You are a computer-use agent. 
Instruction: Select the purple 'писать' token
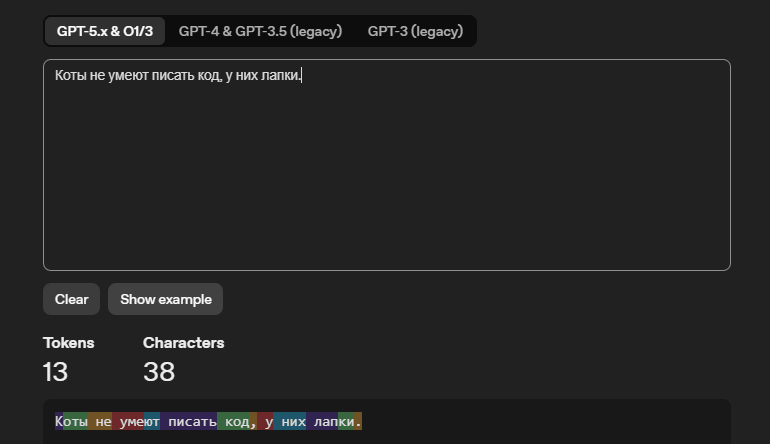tap(189, 421)
